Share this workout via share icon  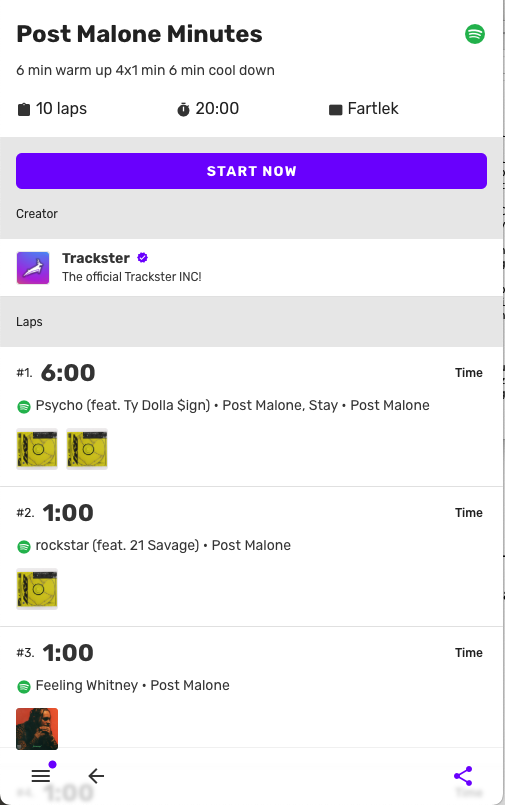(463, 776)
